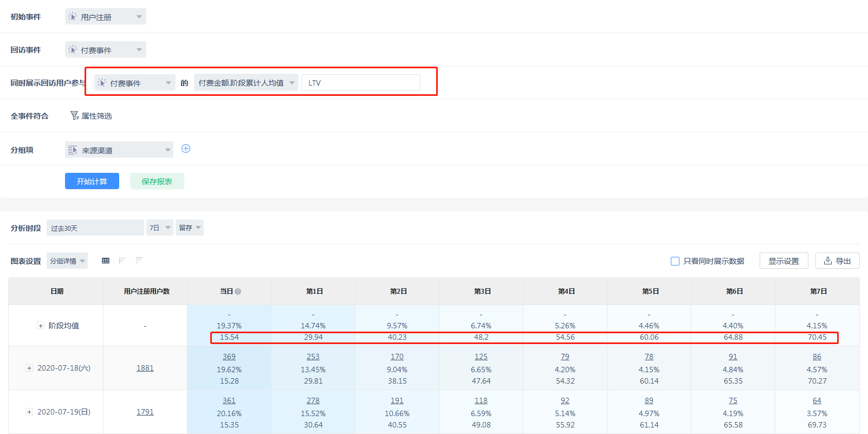Click the 第7日 column header
The height and width of the screenshot is (434, 868).
pyautogui.click(x=818, y=292)
